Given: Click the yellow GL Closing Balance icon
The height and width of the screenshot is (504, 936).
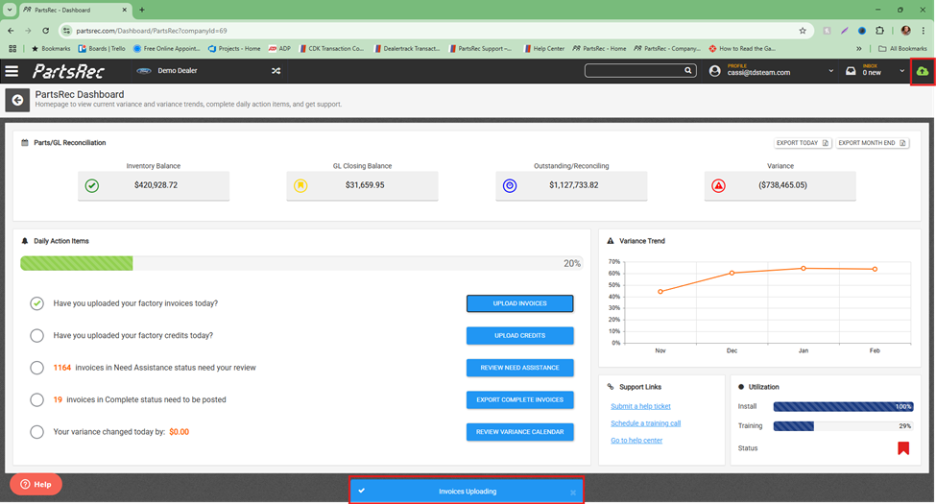Looking at the screenshot, I should point(301,186).
